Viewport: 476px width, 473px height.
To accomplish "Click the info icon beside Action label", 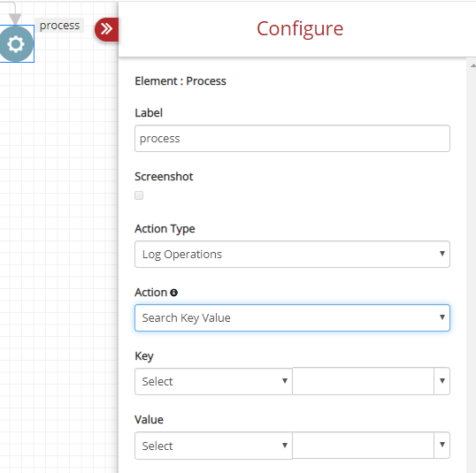I will (x=173, y=293).
